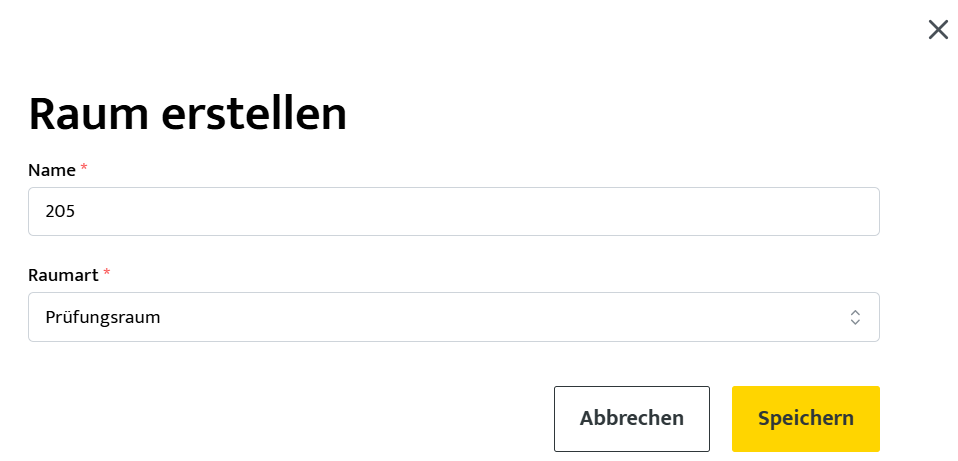
Task: Close the Raum erstellen dialog
Action: click(x=938, y=30)
